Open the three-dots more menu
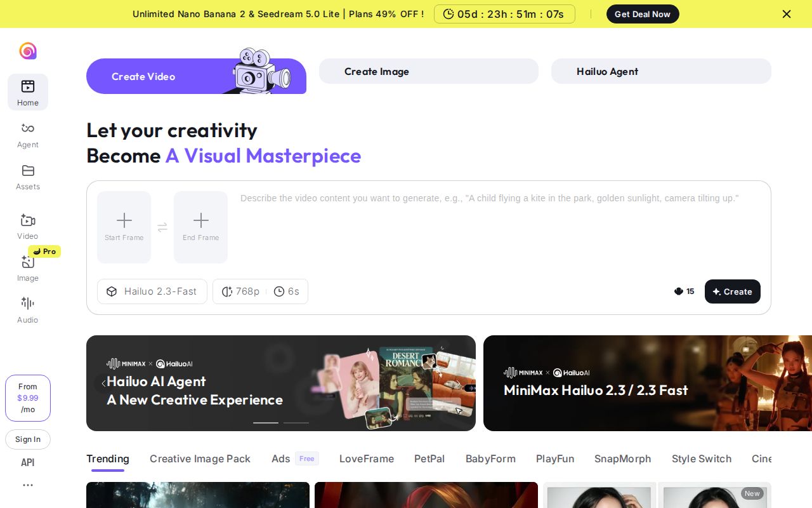This screenshot has height=508, width=812. (28, 485)
